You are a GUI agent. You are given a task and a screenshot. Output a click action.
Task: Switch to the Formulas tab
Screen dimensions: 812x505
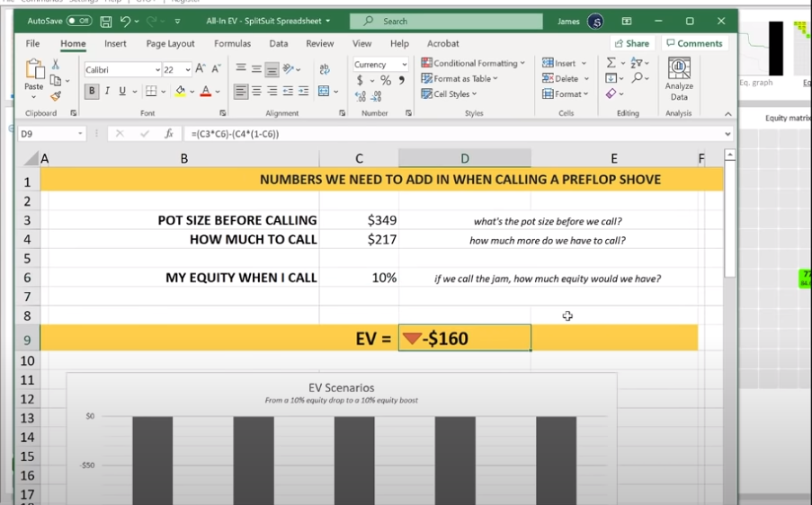click(232, 43)
